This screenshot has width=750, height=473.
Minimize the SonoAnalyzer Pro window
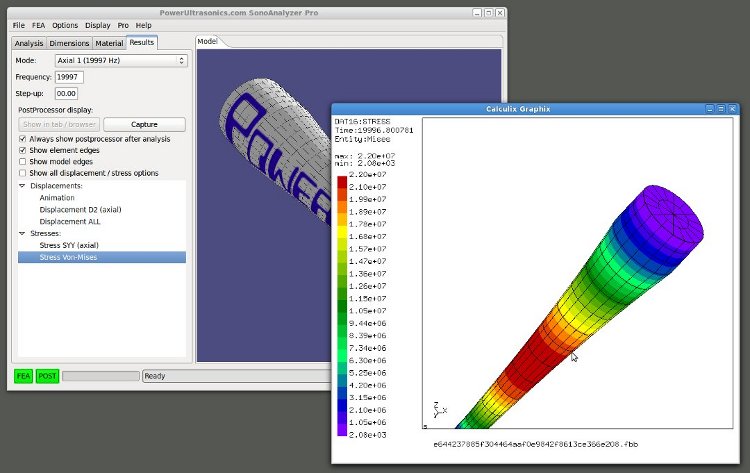477,13
